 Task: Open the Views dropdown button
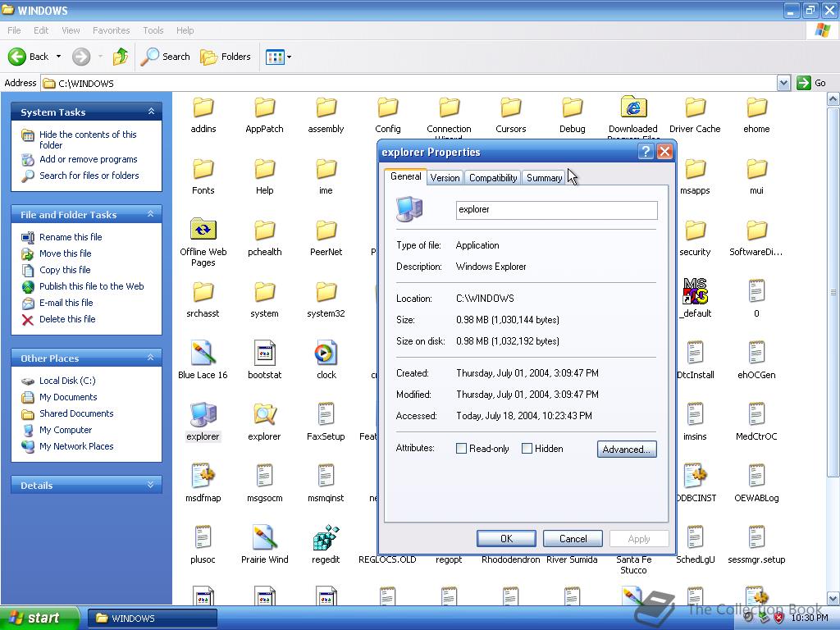(x=278, y=57)
